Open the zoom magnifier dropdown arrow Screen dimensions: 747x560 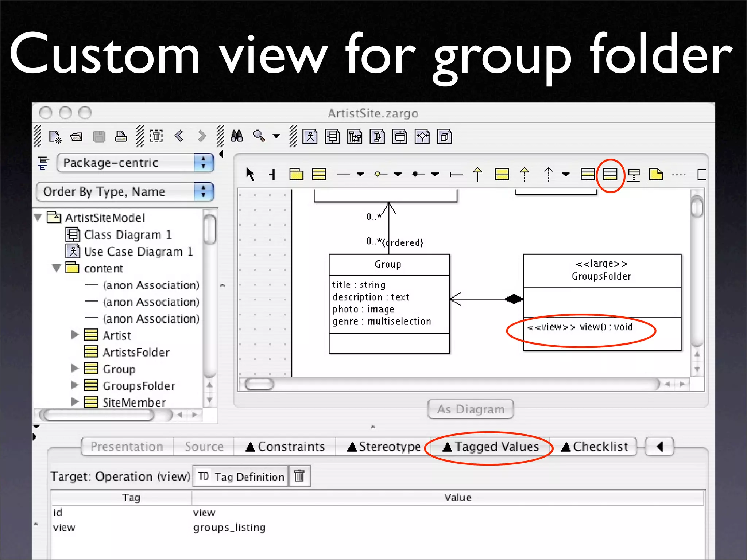click(x=276, y=136)
